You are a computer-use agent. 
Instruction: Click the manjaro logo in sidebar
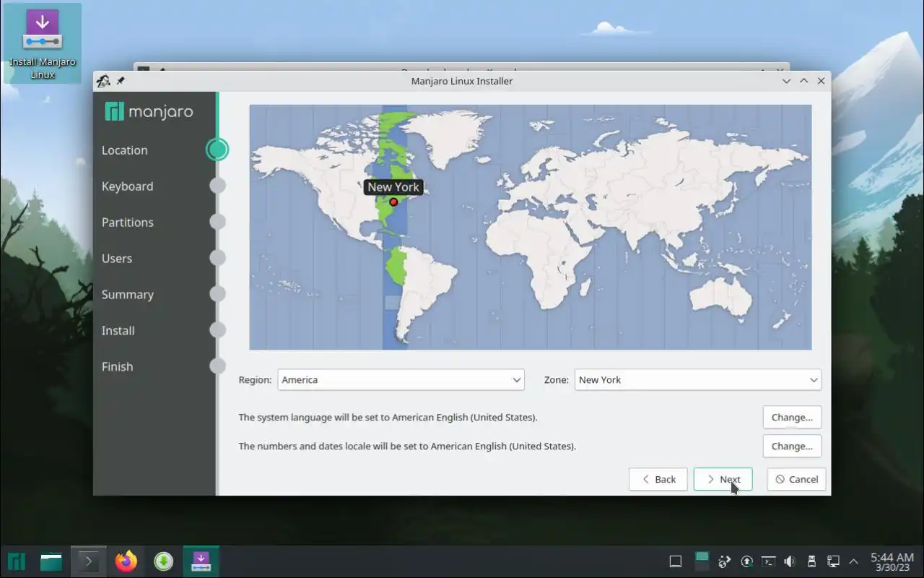[149, 111]
